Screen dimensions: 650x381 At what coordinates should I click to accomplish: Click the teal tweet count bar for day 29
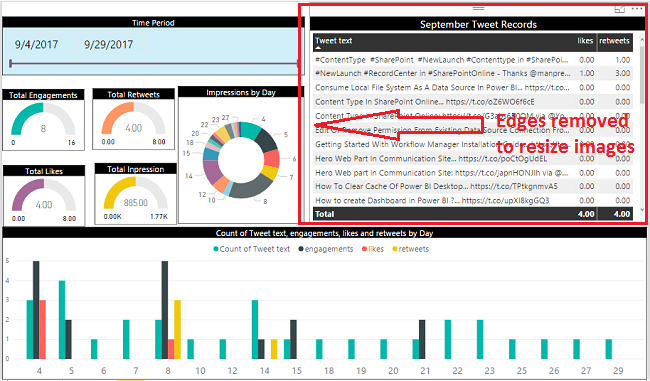609,349
